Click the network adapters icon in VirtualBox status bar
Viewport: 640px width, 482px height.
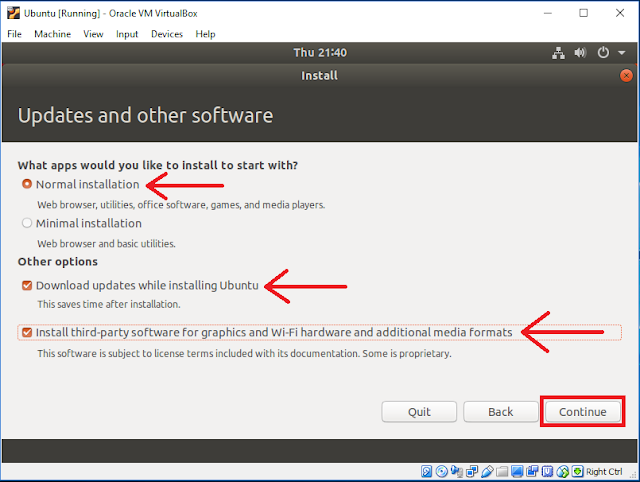[x=472, y=471]
